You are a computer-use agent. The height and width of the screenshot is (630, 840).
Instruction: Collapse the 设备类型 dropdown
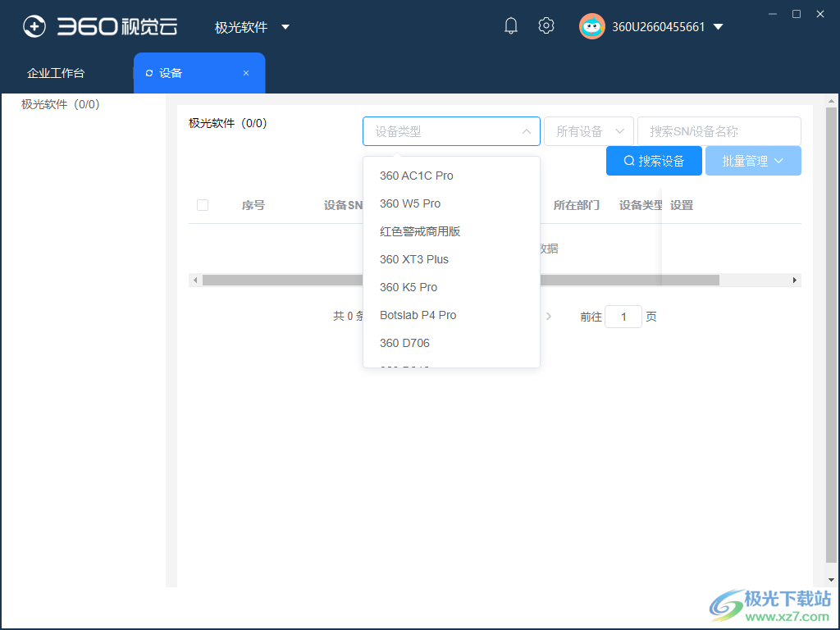tap(526, 131)
